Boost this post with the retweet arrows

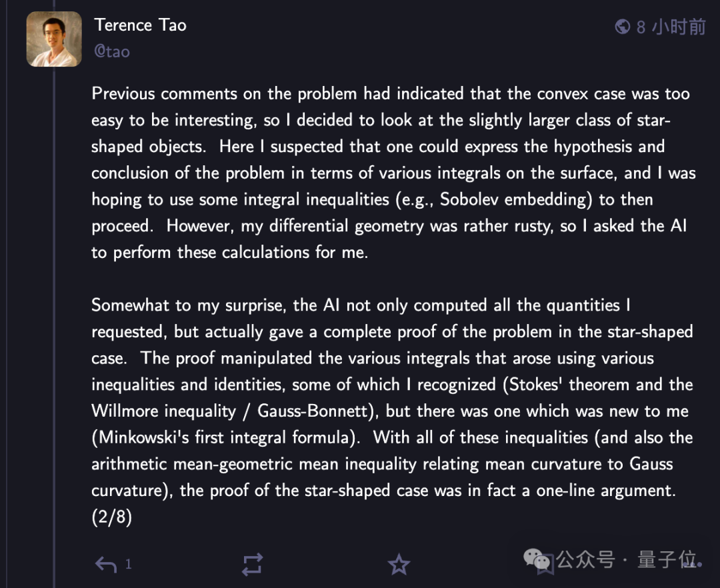click(x=252, y=565)
